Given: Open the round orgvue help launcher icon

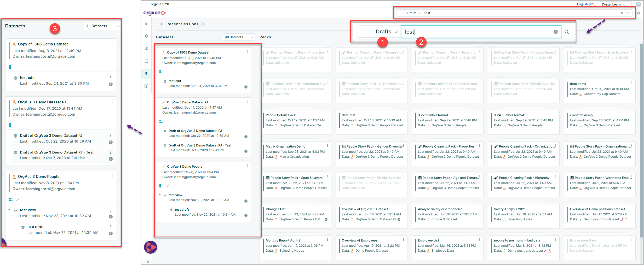Looking at the screenshot, I should point(151,247).
